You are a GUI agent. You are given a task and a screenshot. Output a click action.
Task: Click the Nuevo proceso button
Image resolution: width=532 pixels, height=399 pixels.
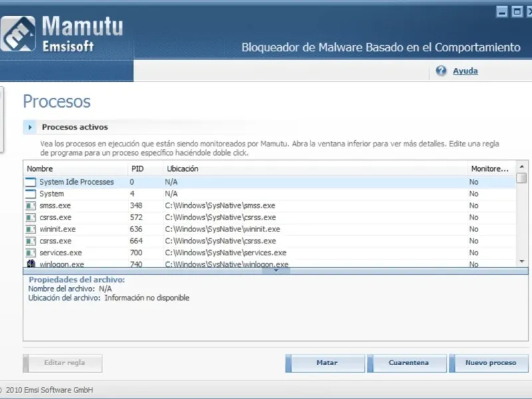[x=489, y=363]
